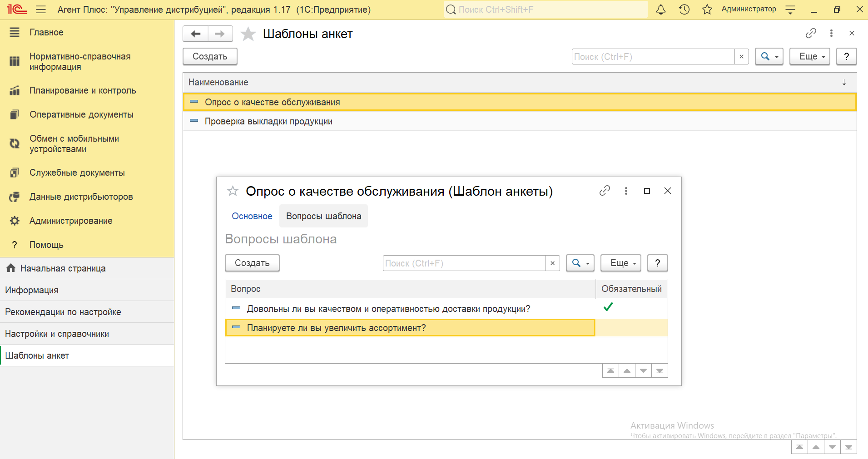Image resolution: width=868 pixels, height=459 pixels.
Task: Switch to Рекомендации по настройке page
Action: (x=87, y=312)
